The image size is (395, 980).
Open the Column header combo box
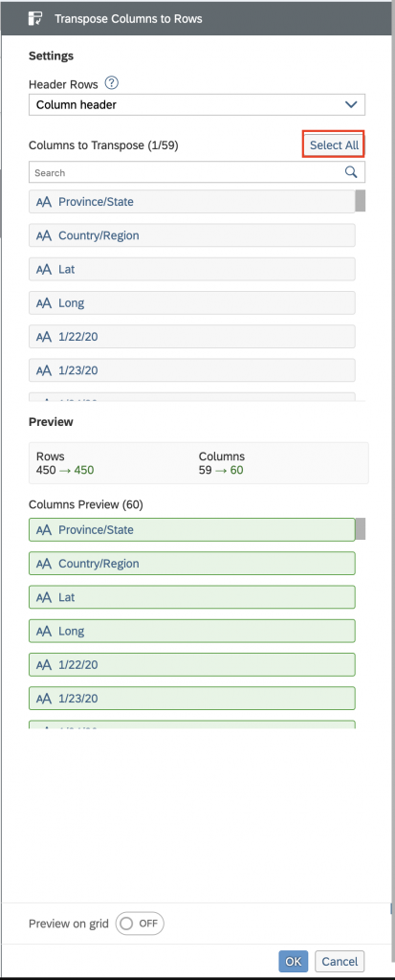(x=197, y=105)
